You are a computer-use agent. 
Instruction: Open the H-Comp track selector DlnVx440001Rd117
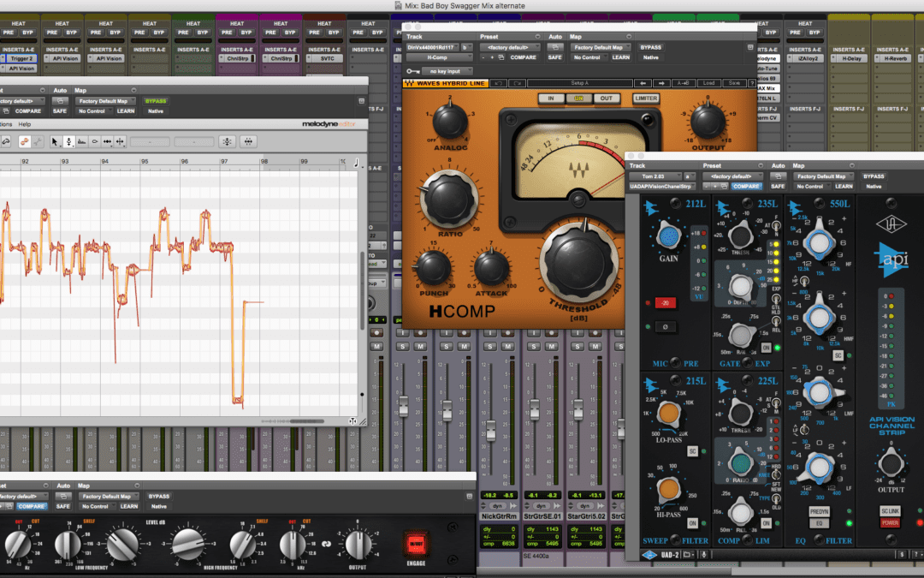tap(433, 47)
